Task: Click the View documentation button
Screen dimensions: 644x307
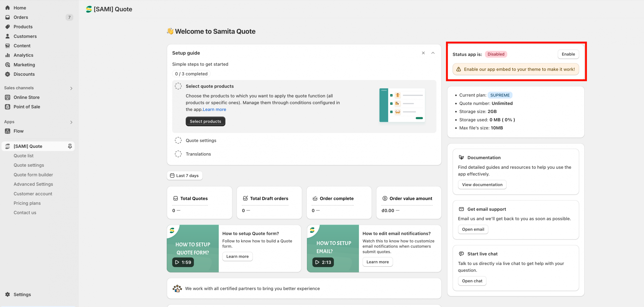Action: click(482, 185)
